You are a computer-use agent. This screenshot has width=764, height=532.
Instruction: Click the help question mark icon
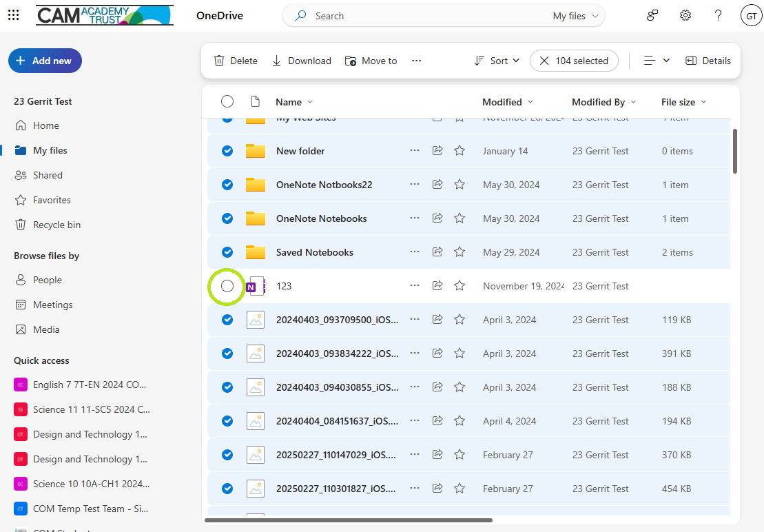tap(718, 16)
